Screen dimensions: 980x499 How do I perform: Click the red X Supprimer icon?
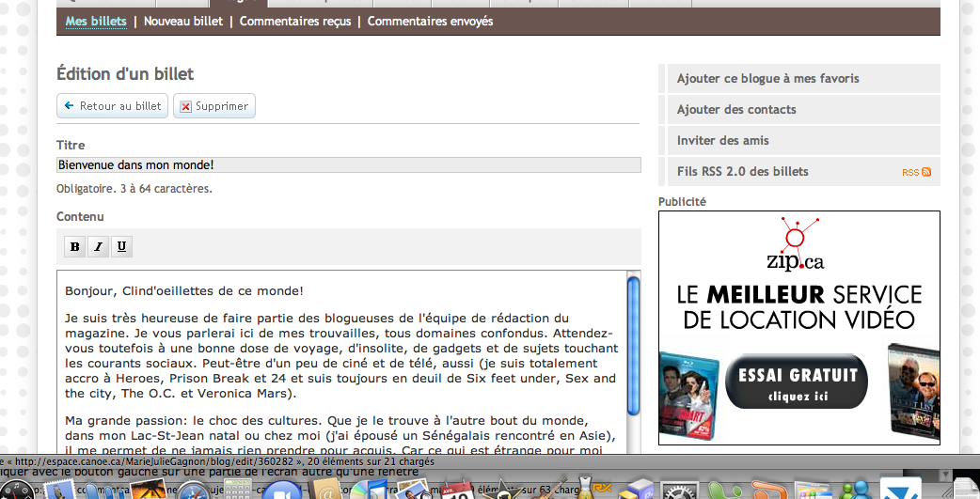[186, 106]
